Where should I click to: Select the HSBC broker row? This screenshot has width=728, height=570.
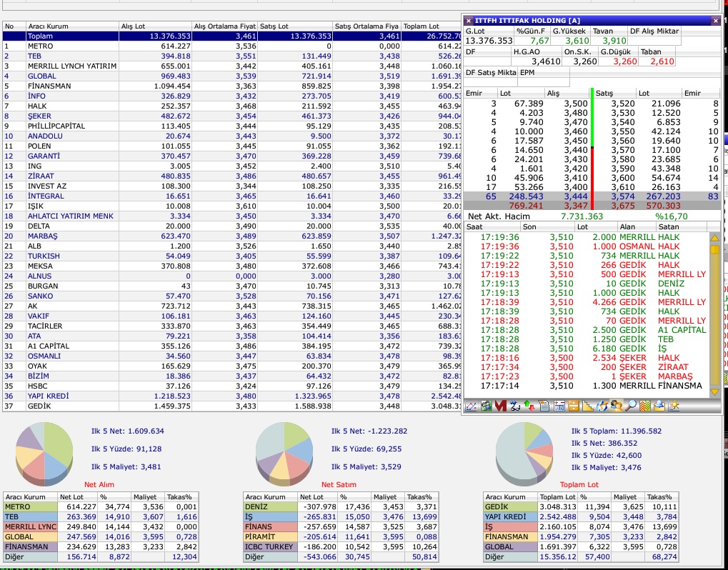(232, 386)
